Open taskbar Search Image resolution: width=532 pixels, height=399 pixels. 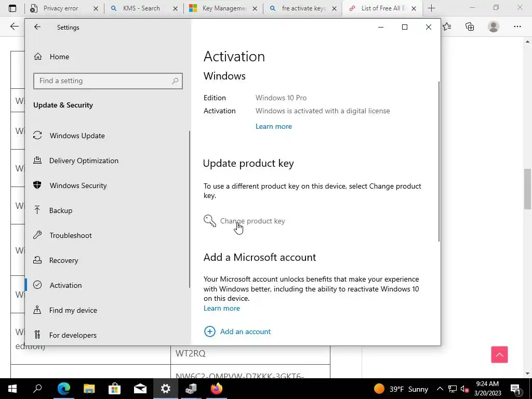coord(37,389)
